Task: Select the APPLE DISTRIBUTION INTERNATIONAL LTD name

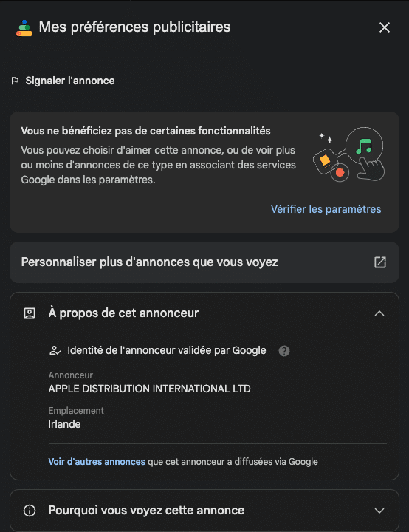Action: [150, 389]
